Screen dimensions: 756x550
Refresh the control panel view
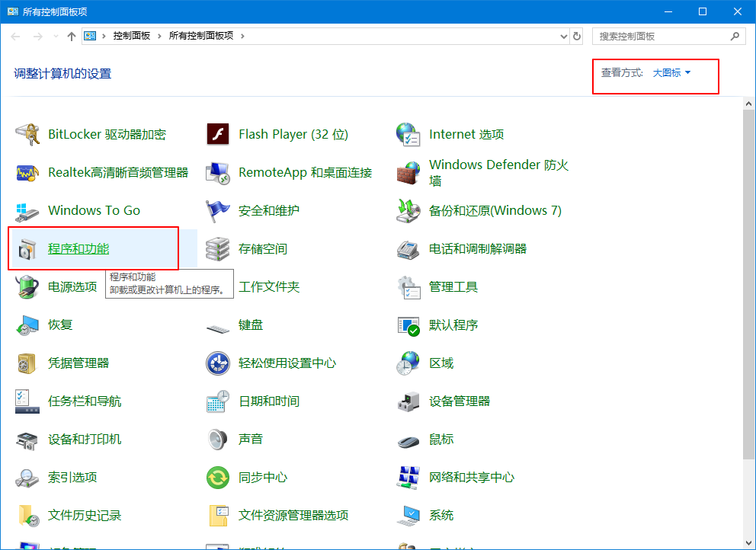point(577,36)
